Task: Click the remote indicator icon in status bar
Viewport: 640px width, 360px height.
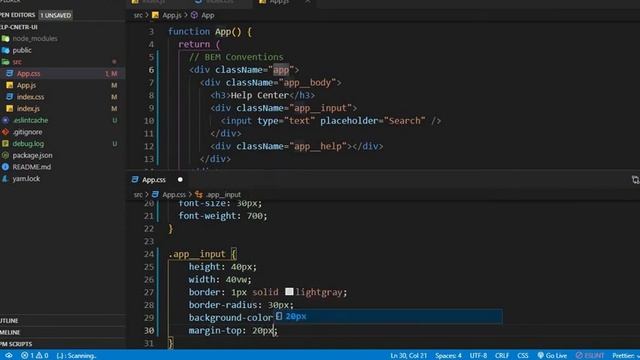Action: pos(8,356)
